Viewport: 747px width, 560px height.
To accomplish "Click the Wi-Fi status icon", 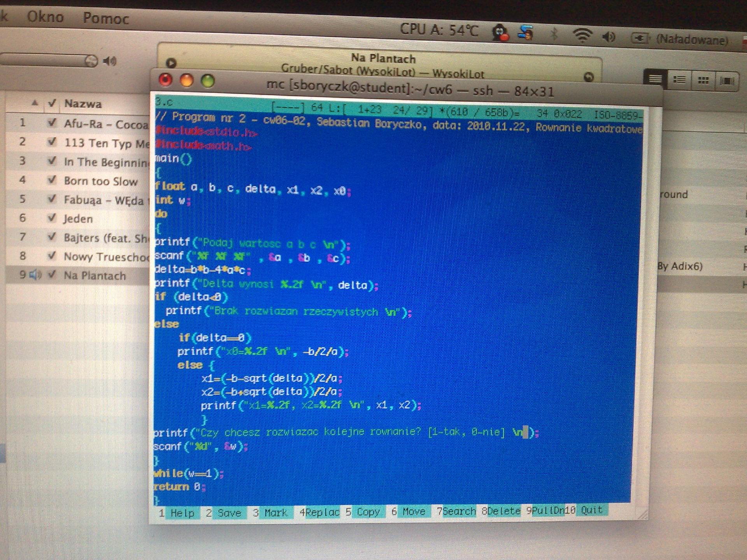I will click(x=582, y=35).
